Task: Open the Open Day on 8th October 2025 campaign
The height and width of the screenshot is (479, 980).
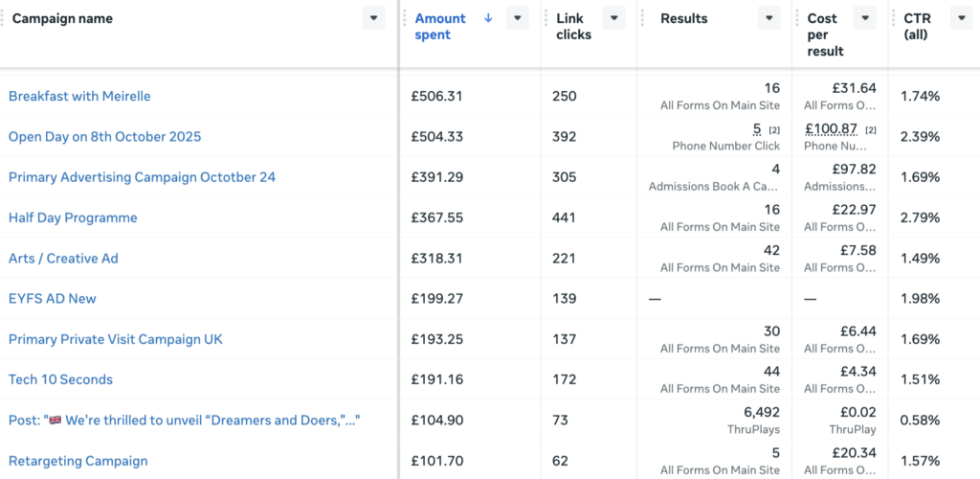Action: coord(105,136)
